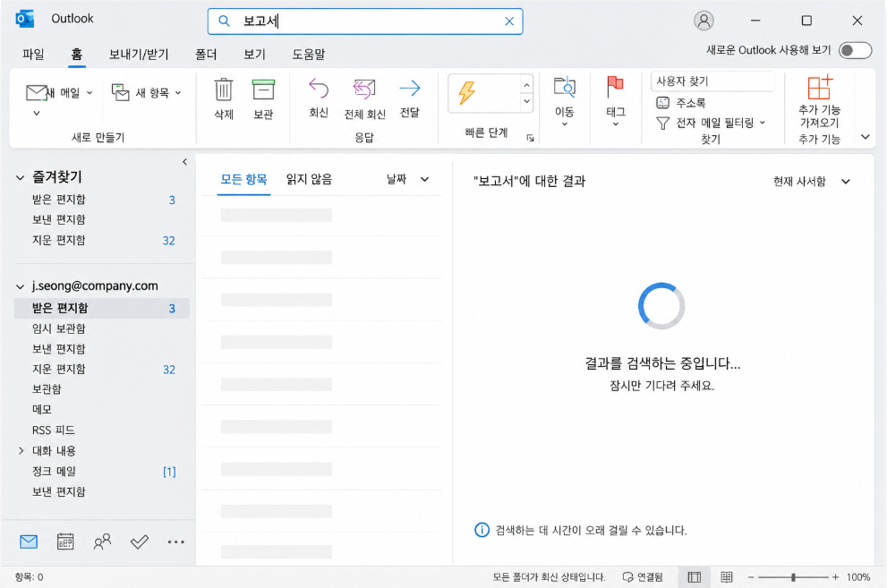Show the 읽지 않음 unread filter
This screenshot has width=887, height=588.
pos(309,179)
